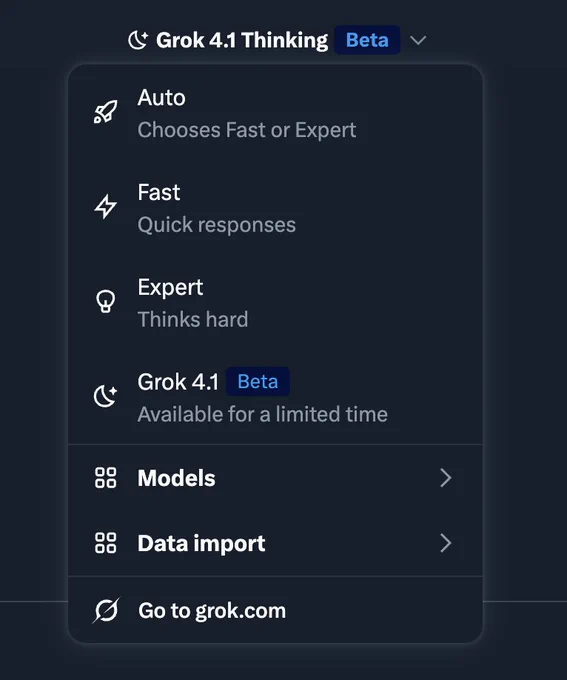Open the Data import label
567x680 pixels.
pos(201,543)
